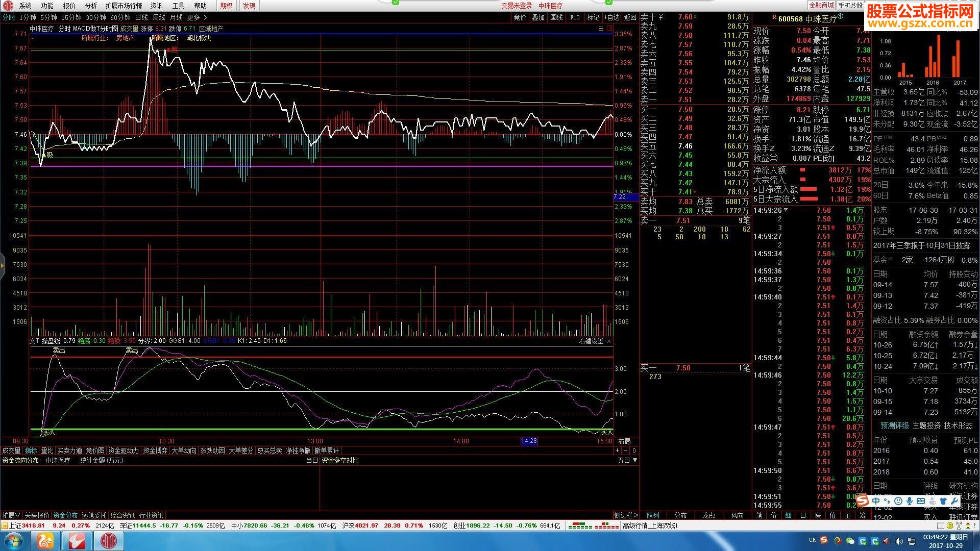Click microphone voice input on Sogou bar
This screenshot has width=980, height=551.
pos(910,501)
